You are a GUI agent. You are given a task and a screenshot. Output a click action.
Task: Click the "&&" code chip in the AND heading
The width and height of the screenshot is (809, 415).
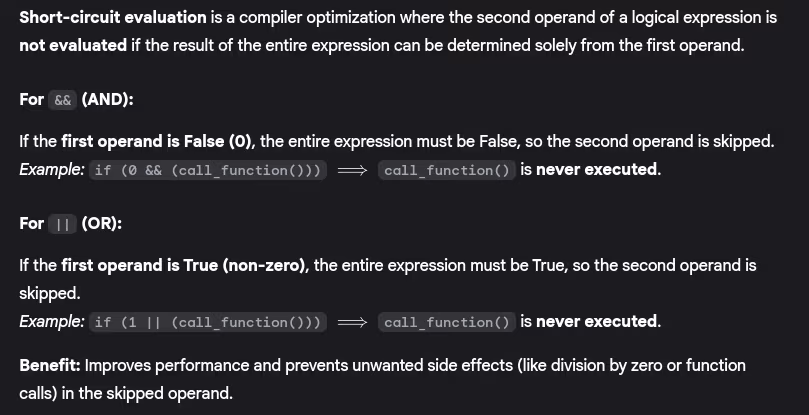click(x=62, y=100)
